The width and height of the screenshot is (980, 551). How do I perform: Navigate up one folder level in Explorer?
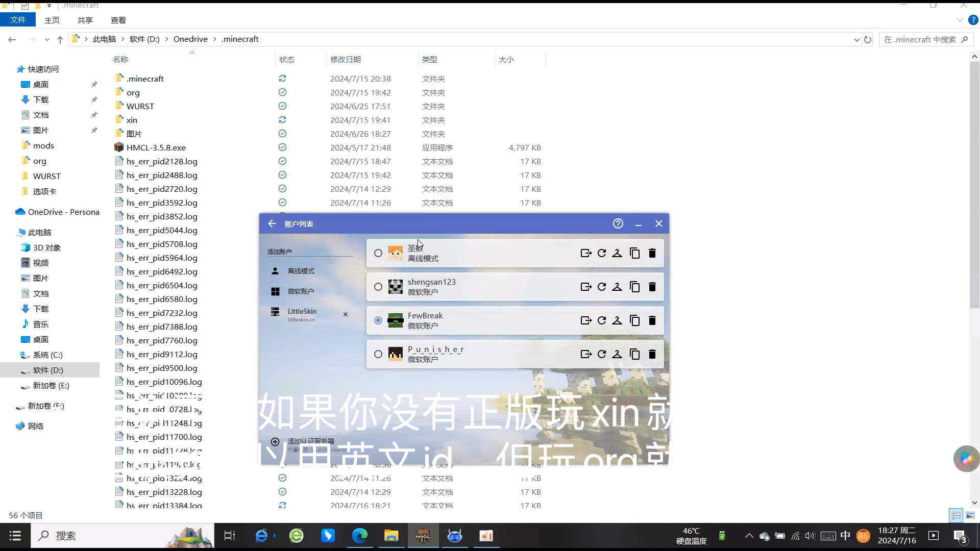pos(60,39)
